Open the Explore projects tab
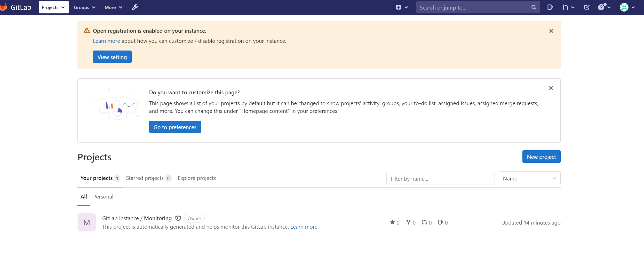Image resolution: width=644 pixels, height=256 pixels. (x=197, y=178)
